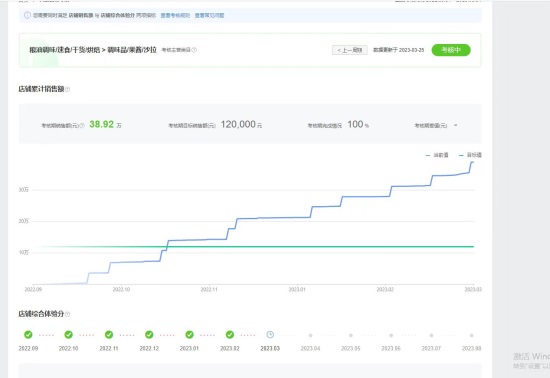The image size is (550, 378).
Task: Select the 2022.12 green checkmark icon
Action: [149, 335]
